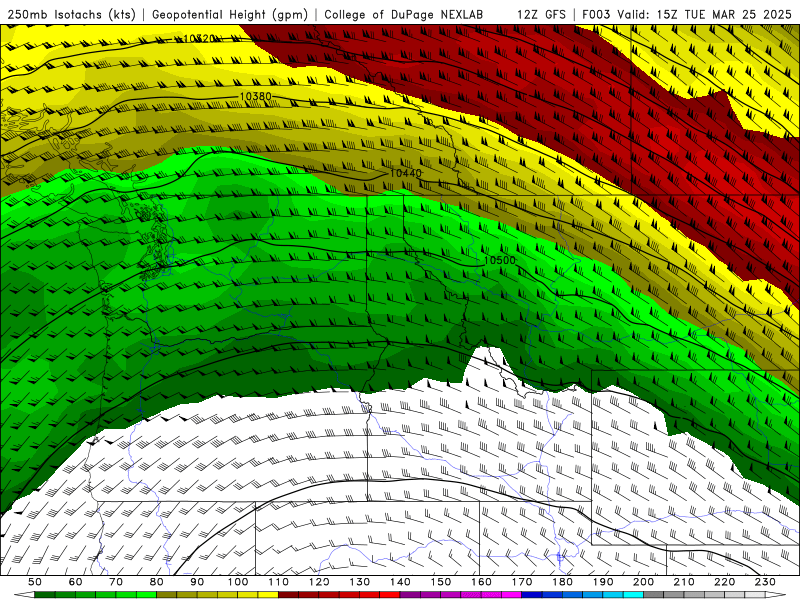
Task: Click the 10380 height contour label
Action: click(255, 96)
